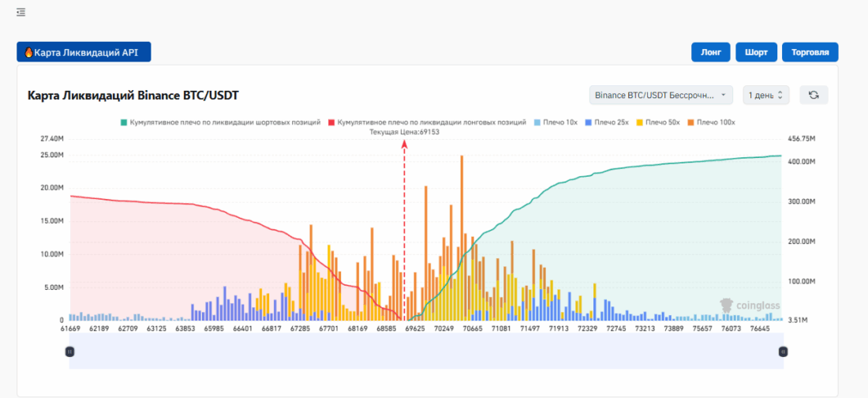Open the Карта Ликвидаций API button
868x398 pixels.
(x=84, y=52)
